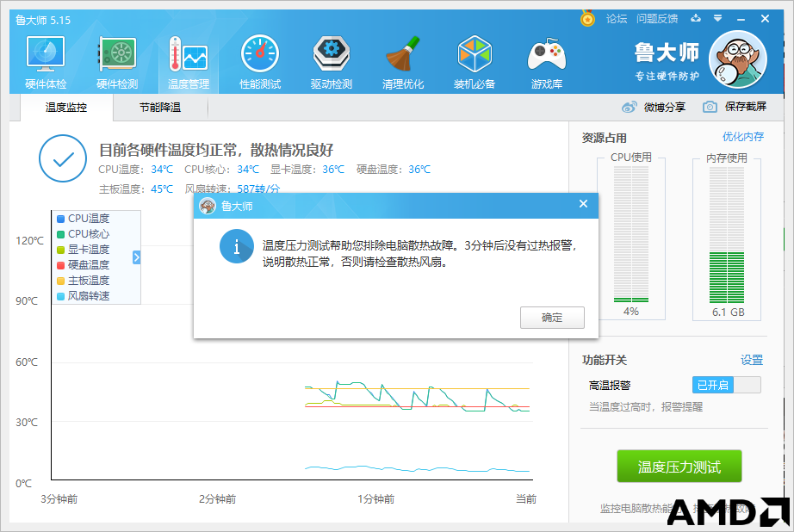Click the gold medal icon in title bar

coord(587,19)
